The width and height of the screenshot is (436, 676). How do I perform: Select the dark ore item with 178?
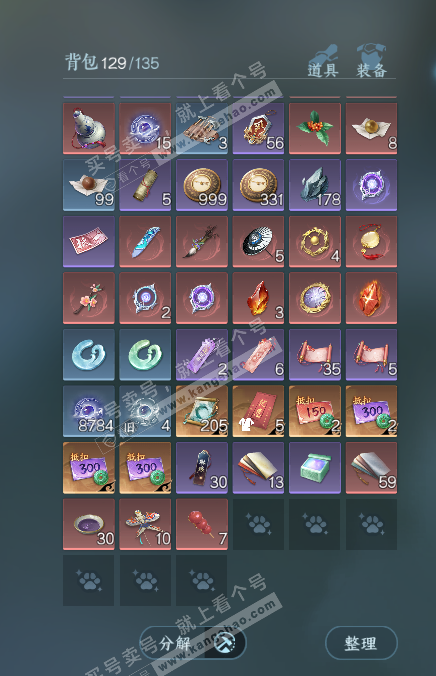click(315, 185)
